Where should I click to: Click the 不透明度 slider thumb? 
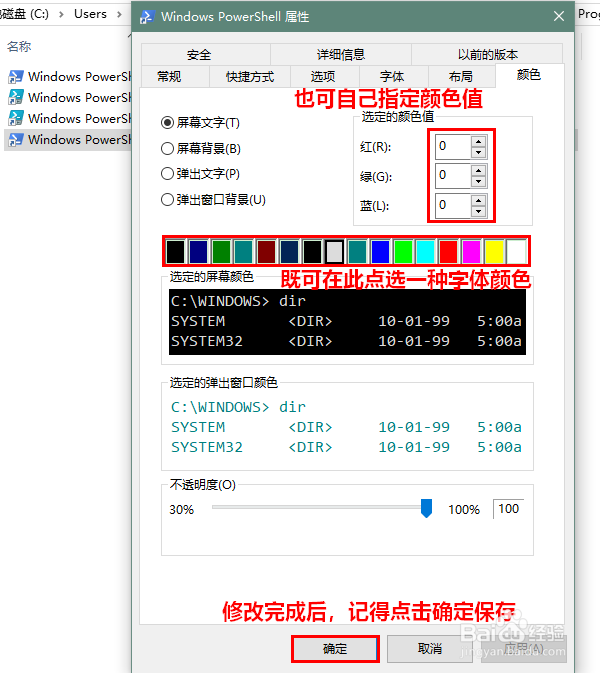(426, 508)
